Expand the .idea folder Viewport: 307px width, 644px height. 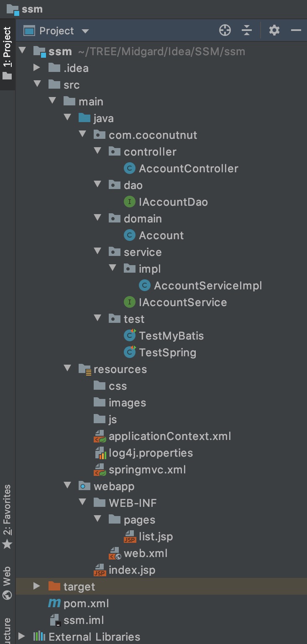(37, 68)
